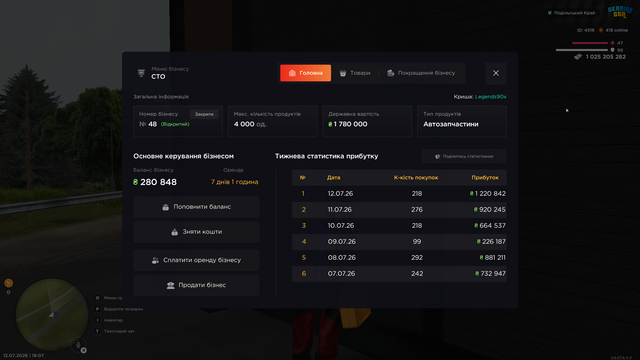Viewport: 640px width, 360px height.
Task: Click the Дата column header
Action: point(333,178)
